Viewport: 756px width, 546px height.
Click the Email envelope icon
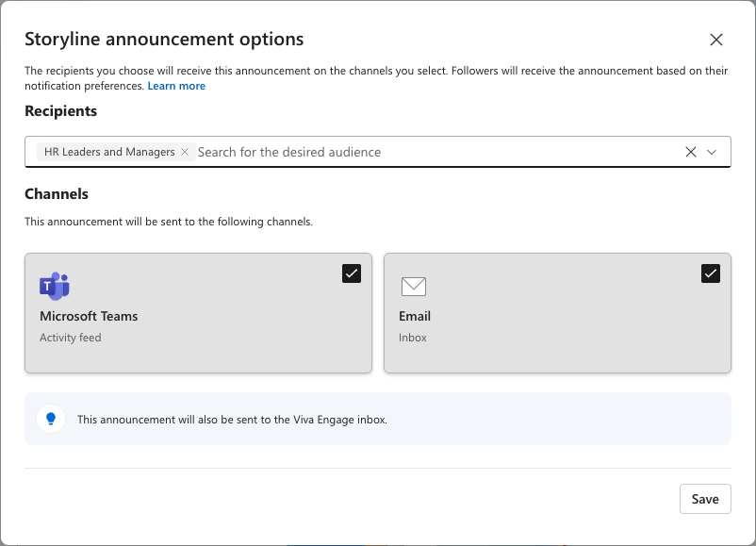coord(413,286)
